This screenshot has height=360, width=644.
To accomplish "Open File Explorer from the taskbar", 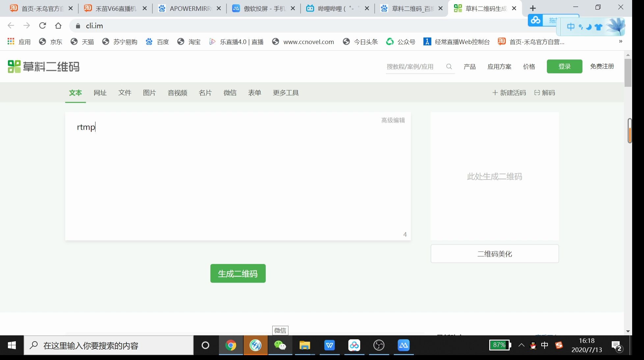I will [x=305, y=346].
